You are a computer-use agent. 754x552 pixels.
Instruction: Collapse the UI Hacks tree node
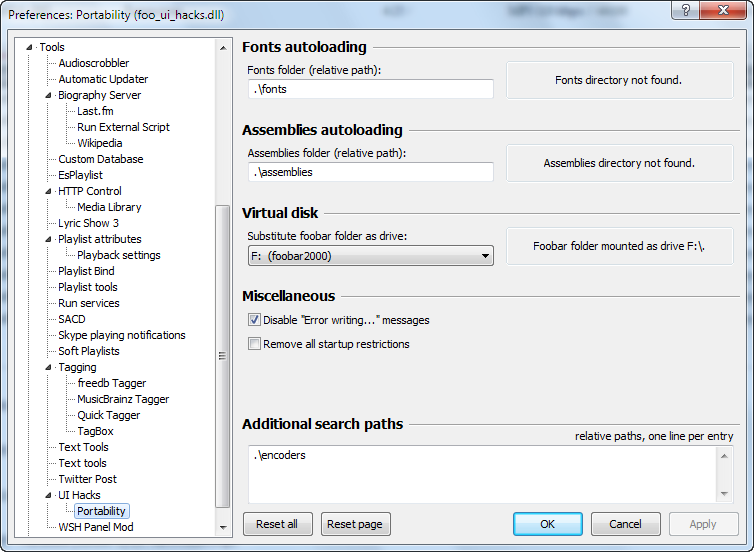tap(48, 495)
